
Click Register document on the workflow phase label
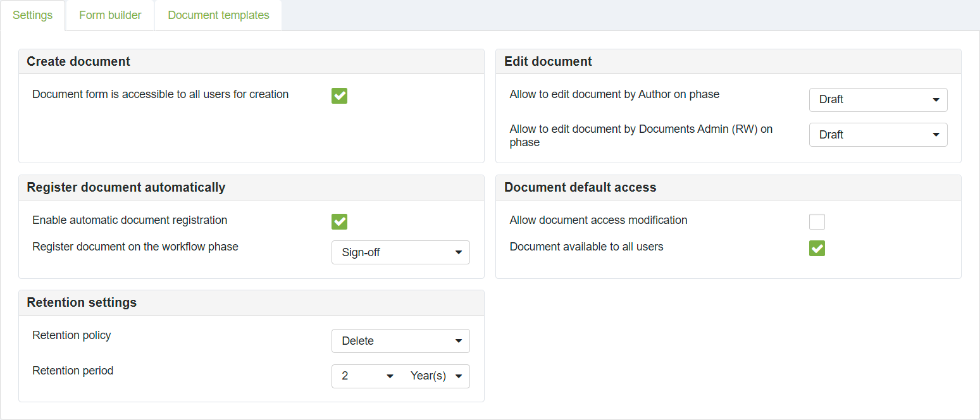[135, 247]
